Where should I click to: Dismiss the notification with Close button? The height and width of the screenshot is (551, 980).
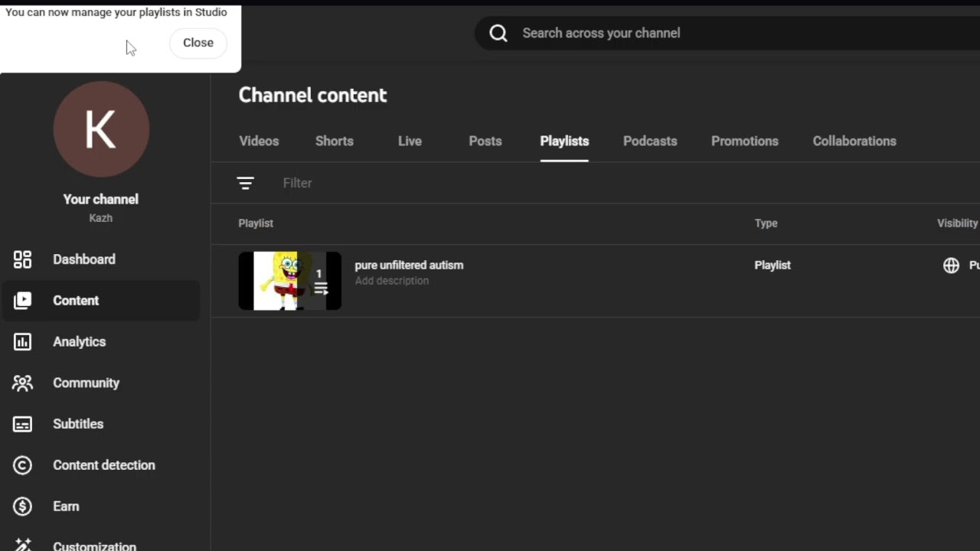[x=198, y=43]
